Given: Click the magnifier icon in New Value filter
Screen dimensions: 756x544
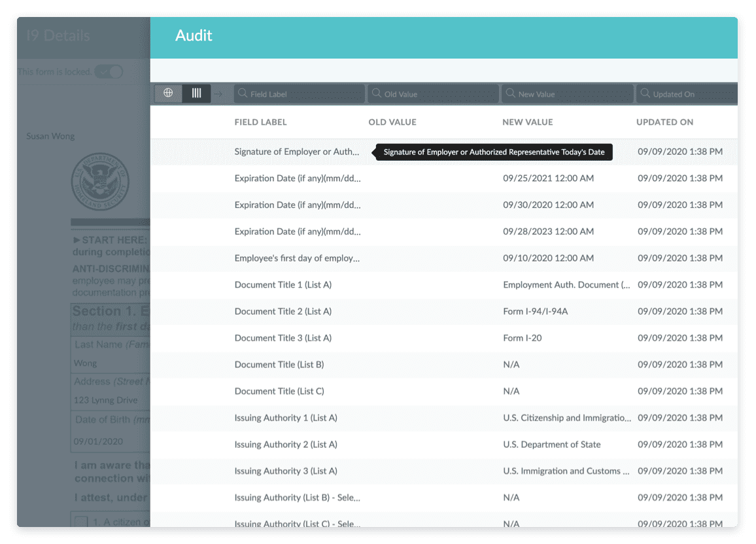Looking at the screenshot, I should 512,93.
